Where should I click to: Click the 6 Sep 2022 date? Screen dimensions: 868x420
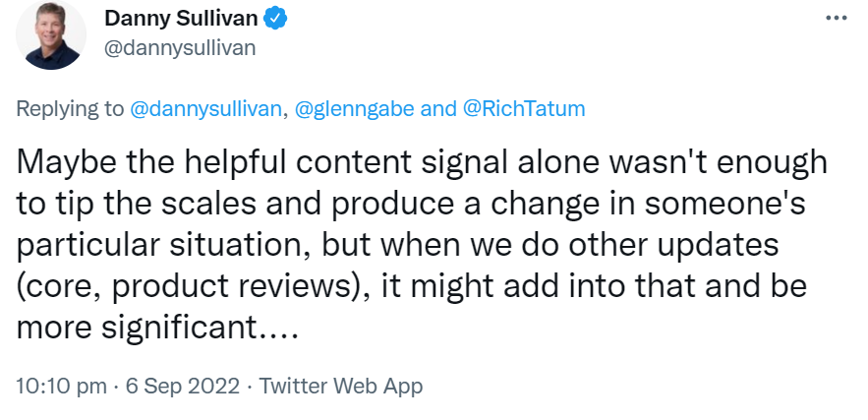181,386
